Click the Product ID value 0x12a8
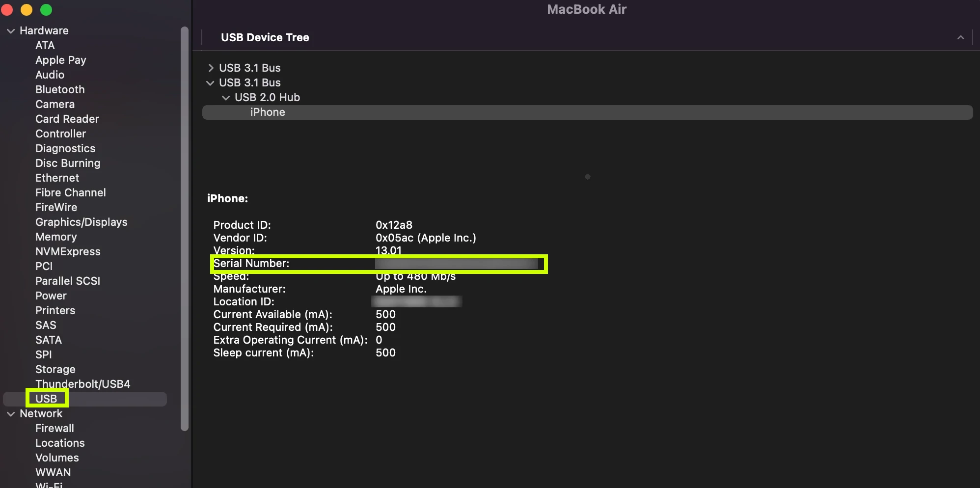The height and width of the screenshot is (488, 980). [394, 225]
